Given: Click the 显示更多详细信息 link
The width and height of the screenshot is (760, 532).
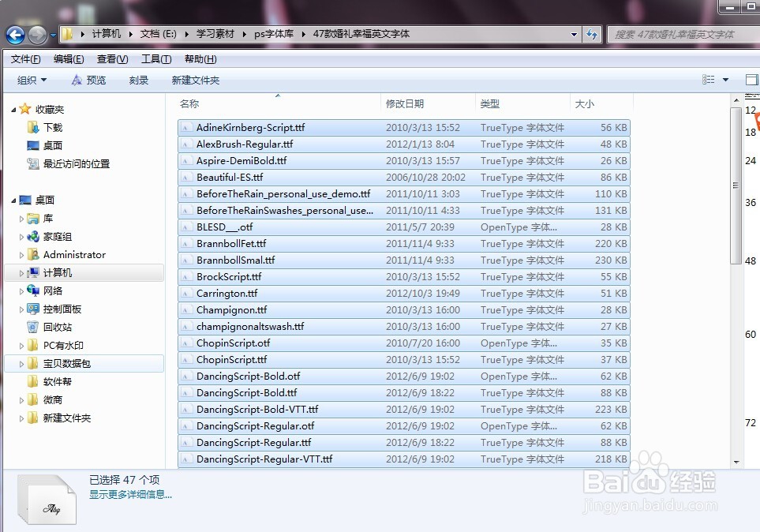Looking at the screenshot, I should [131, 494].
